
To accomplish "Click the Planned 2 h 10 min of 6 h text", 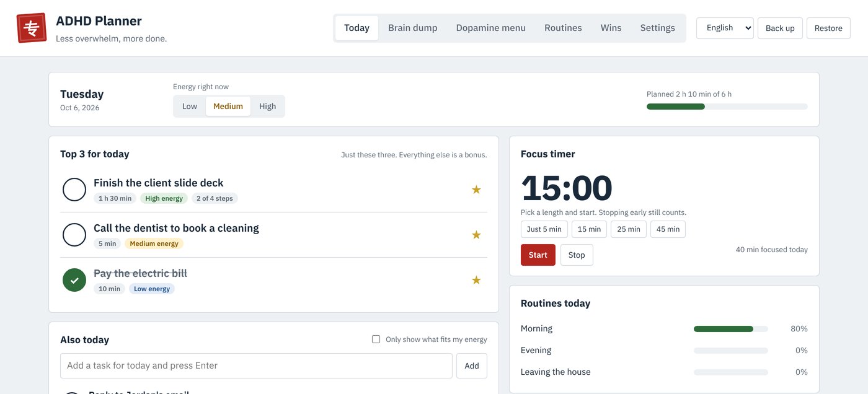I will pos(689,94).
